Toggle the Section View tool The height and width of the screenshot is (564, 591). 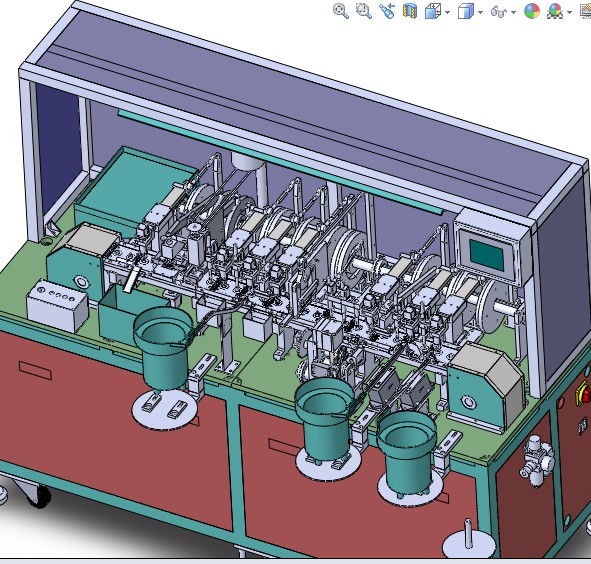[x=410, y=11]
